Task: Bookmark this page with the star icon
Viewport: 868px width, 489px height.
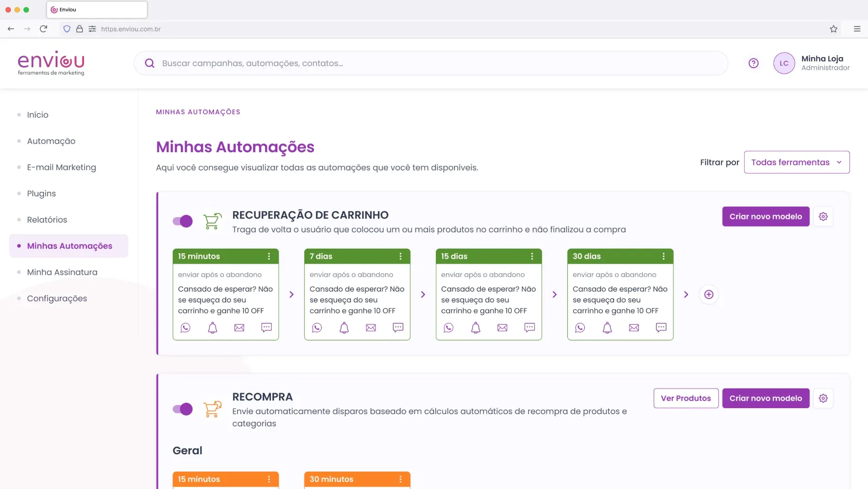Action: [x=833, y=29]
